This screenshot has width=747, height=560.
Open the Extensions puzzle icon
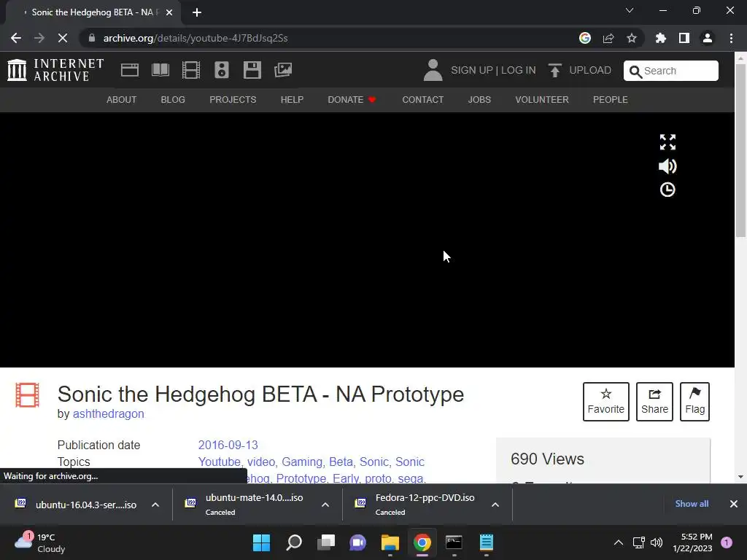point(661,38)
